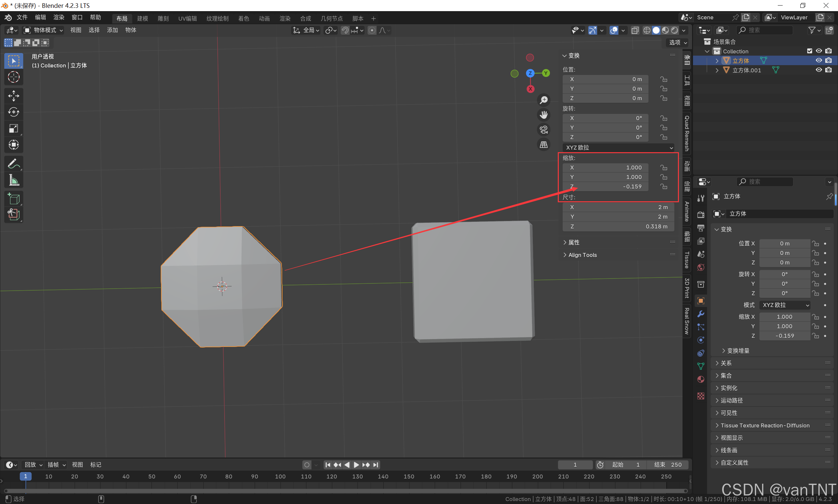Open the 物体模式 mode dropdown
This screenshot has width=838, height=504.
click(x=44, y=30)
